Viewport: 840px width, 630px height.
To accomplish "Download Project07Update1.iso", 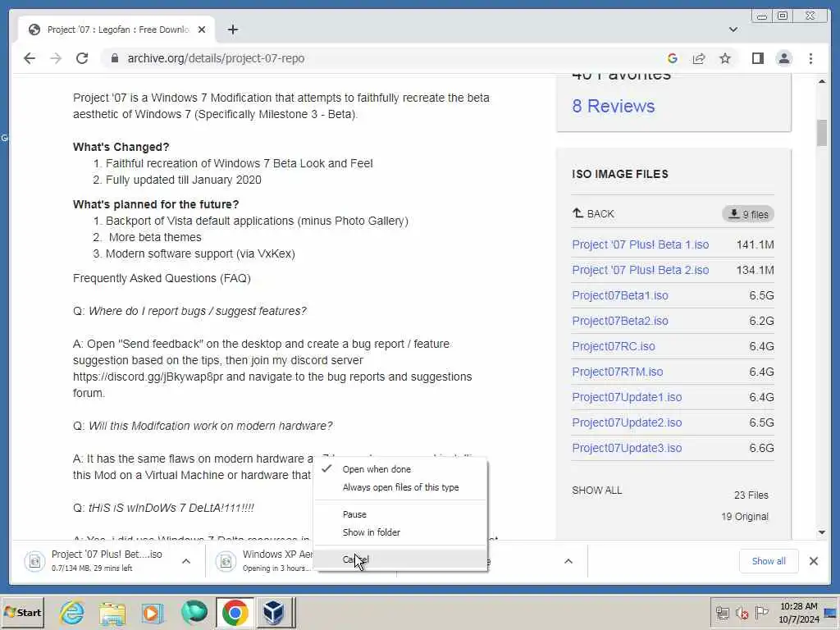I will (x=627, y=398).
